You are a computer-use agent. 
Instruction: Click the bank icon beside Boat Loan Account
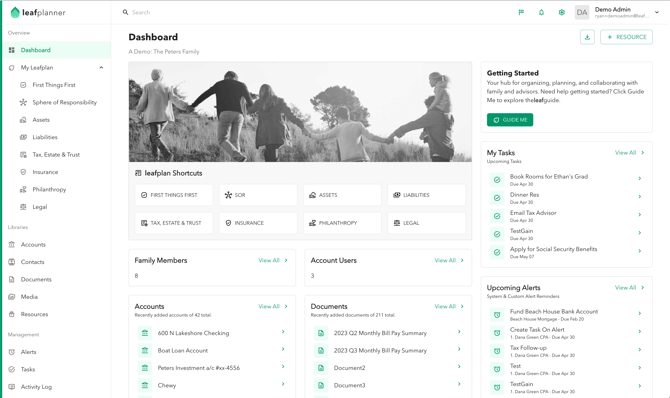(145, 351)
